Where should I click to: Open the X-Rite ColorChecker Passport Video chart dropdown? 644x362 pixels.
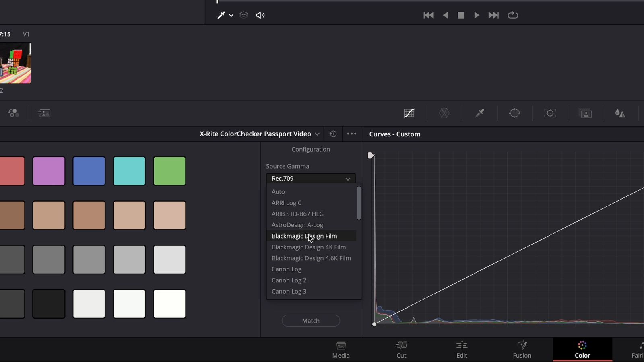click(x=260, y=134)
